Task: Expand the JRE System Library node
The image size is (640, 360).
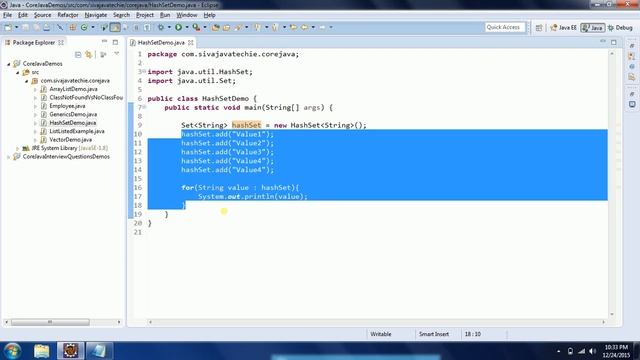Action: click(18, 148)
